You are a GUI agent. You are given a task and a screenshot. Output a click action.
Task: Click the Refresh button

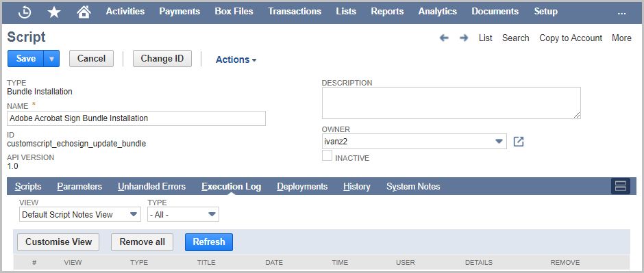[x=209, y=242]
